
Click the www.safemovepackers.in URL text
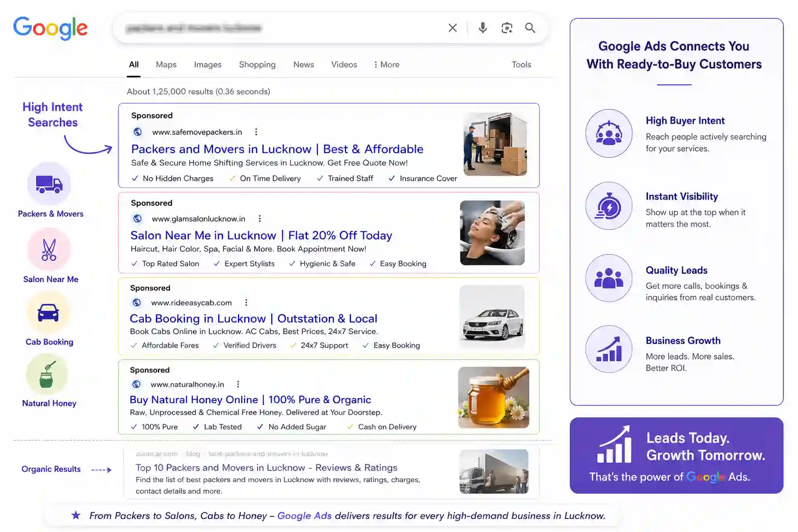[197, 132]
